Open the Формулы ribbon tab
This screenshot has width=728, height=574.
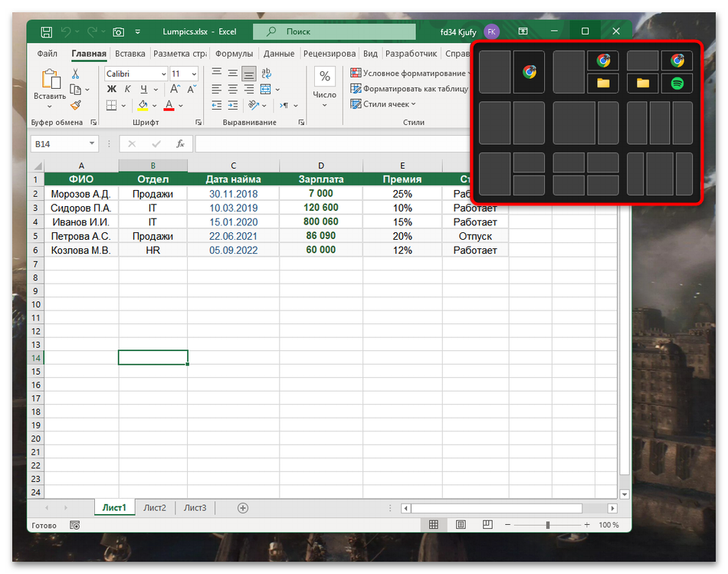234,54
